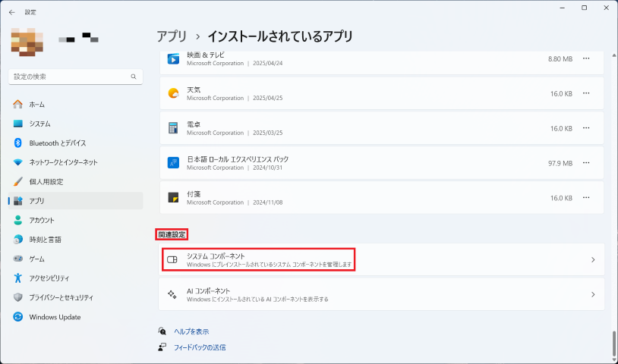Click the システム コンポーネント row chevron

[593, 259]
